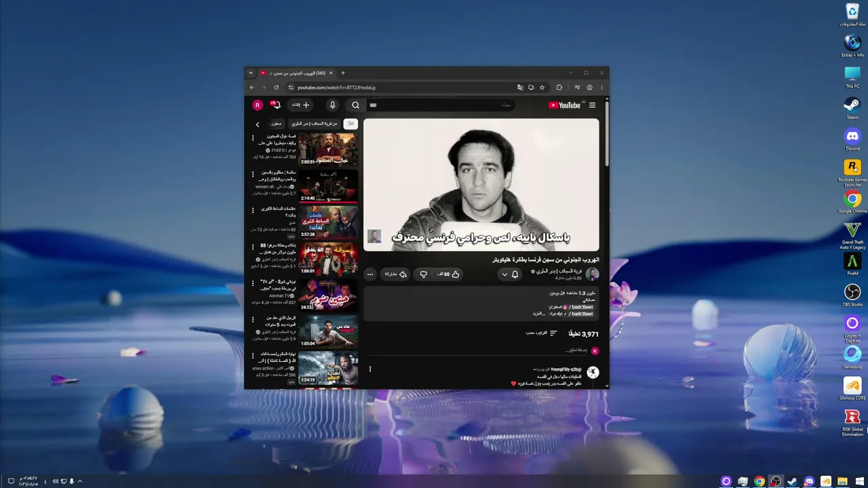Select the 'All' filter chip in sidebar

351,124
